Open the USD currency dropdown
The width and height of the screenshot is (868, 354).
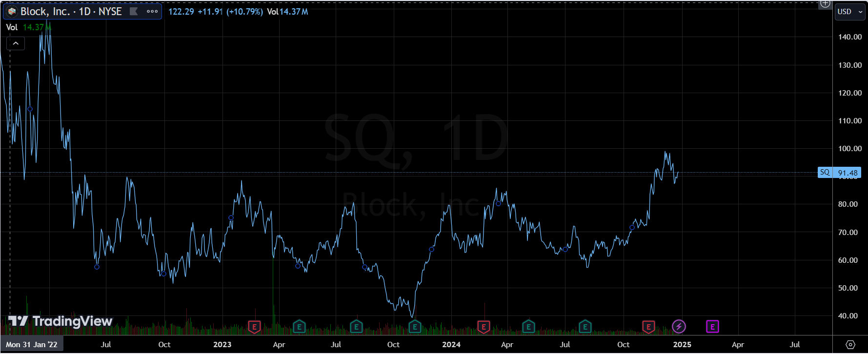(850, 12)
